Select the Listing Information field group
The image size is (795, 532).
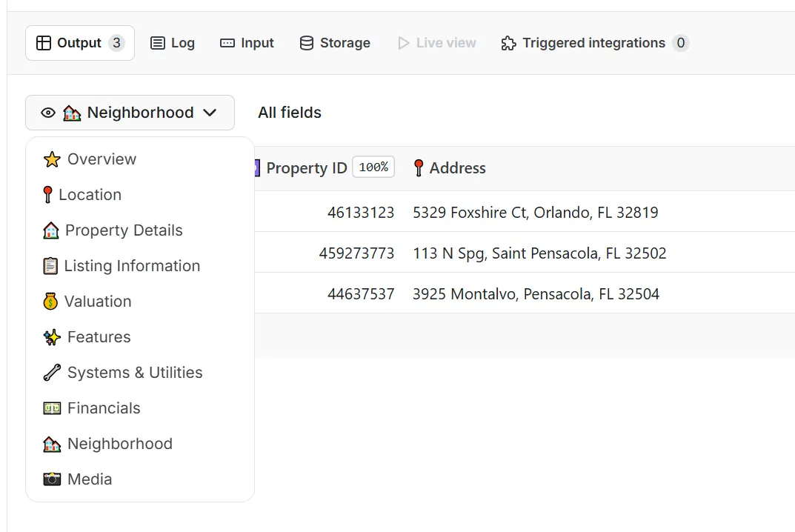[x=133, y=265]
